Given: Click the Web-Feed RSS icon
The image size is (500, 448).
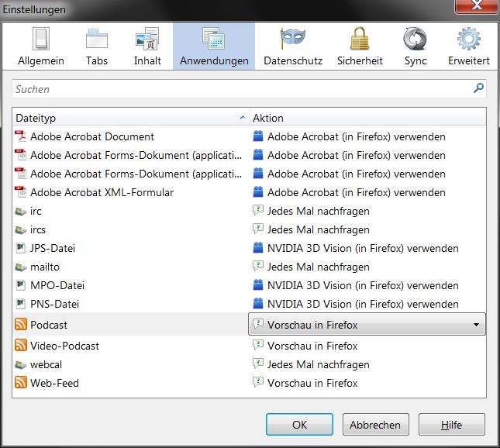Looking at the screenshot, I should (21, 382).
